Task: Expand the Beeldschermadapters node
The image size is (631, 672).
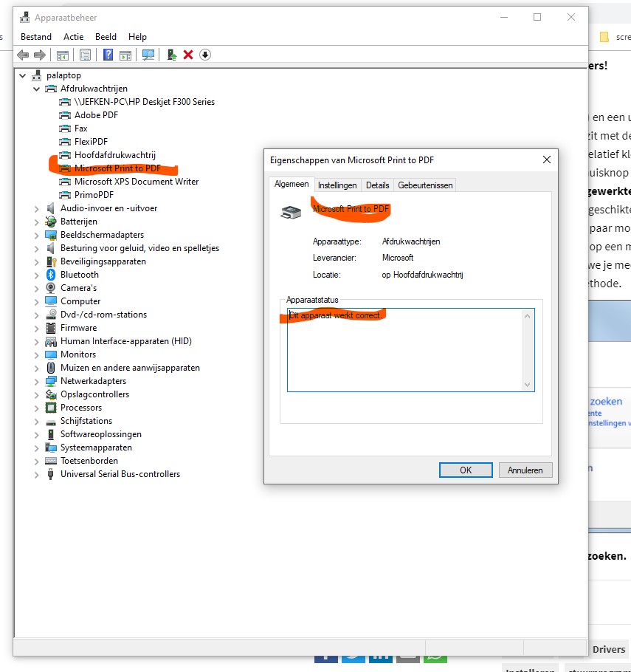Action: click(37, 235)
